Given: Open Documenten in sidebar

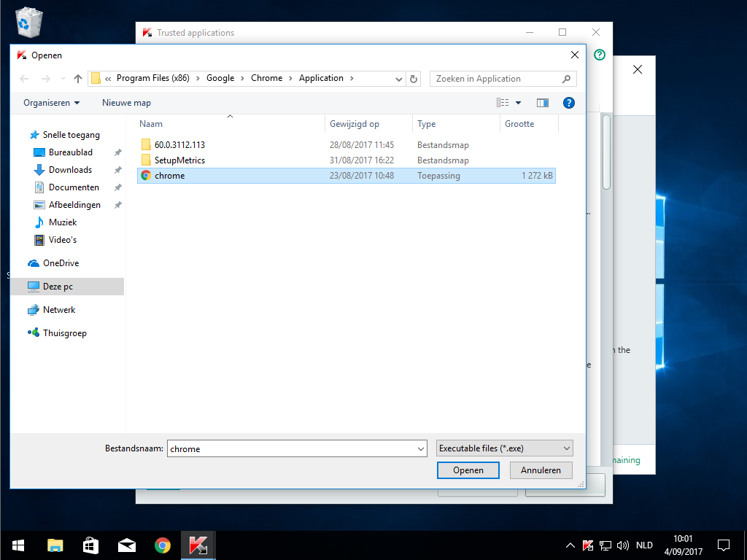Looking at the screenshot, I should (66, 187).
